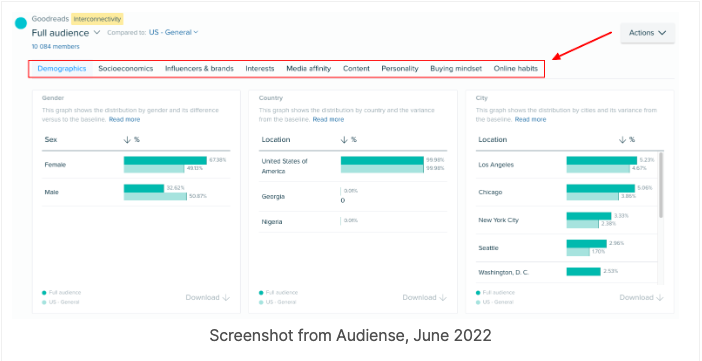Download the Country chart
Image resolution: width=702 pixels, height=361 pixels.
[424, 297]
